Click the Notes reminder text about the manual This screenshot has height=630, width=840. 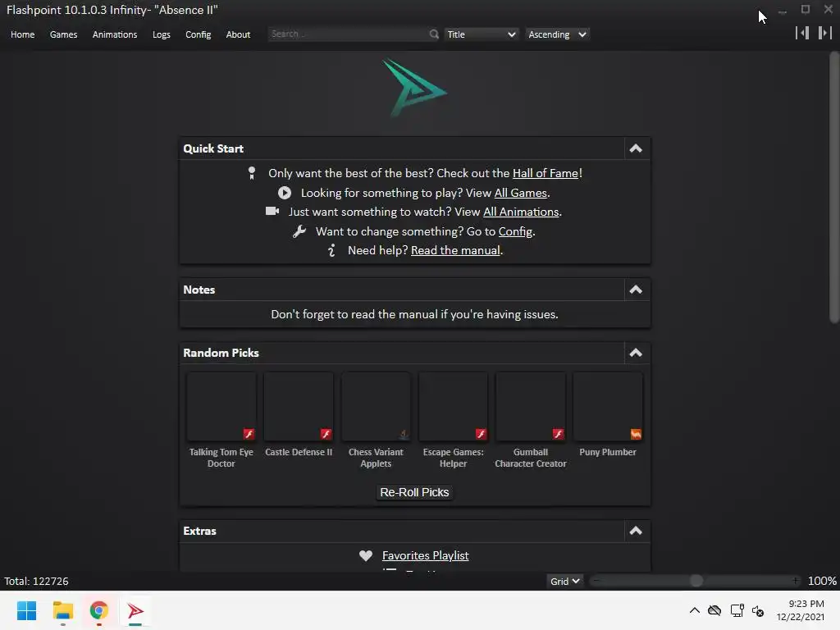[x=414, y=314]
